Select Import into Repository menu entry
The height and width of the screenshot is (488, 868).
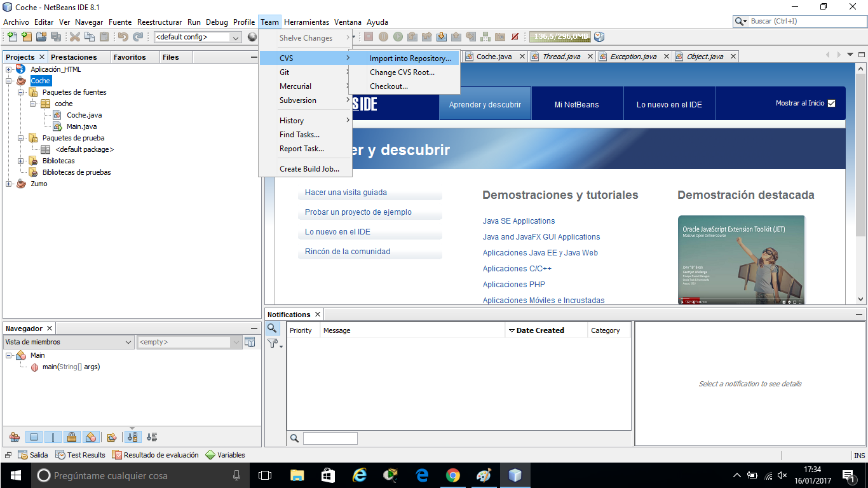pyautogui.click(x=410, y=58)
